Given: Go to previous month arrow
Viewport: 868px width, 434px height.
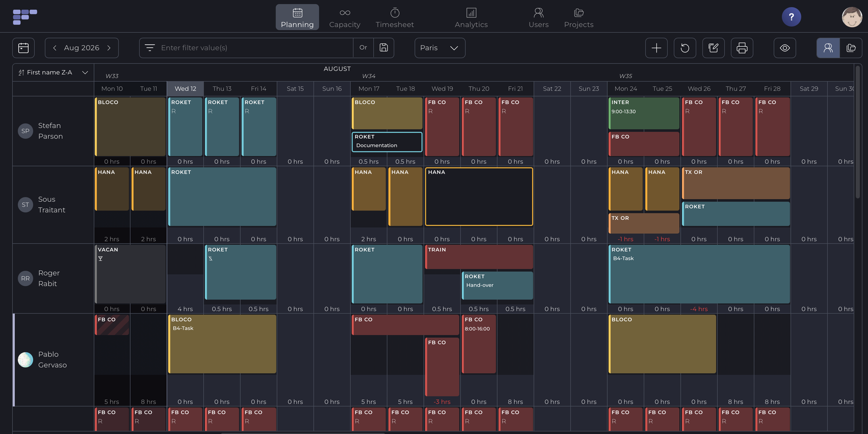Looking at the screenshot, I should click(x=55, y=48).
